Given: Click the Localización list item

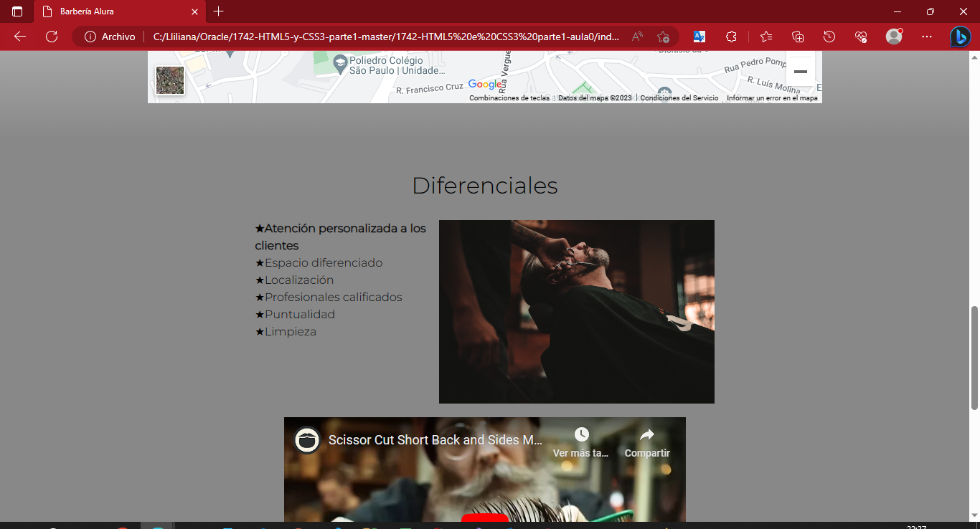Looking at the screenshot, I should [294, 280].
